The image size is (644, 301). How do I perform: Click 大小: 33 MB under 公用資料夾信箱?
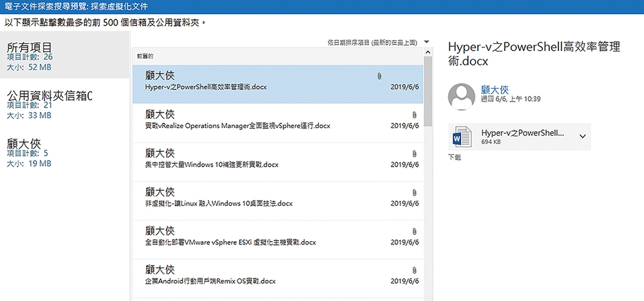29,116
